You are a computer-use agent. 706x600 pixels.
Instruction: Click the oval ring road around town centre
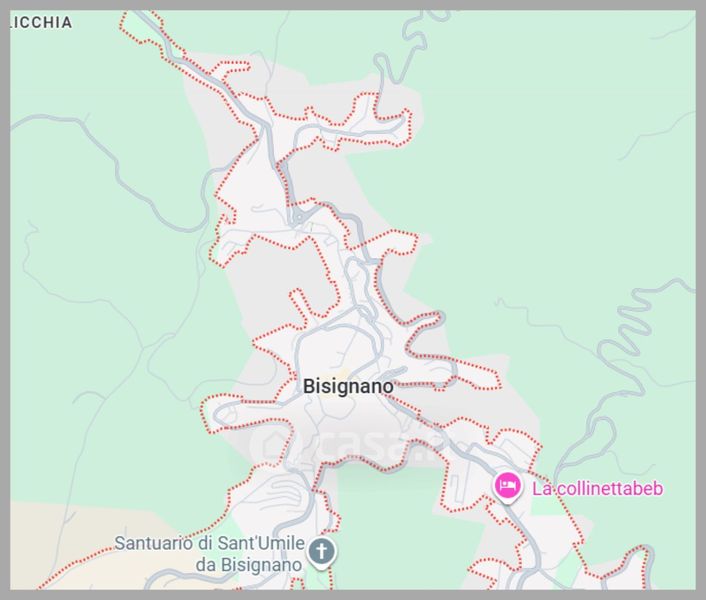(x=339, y=347)
